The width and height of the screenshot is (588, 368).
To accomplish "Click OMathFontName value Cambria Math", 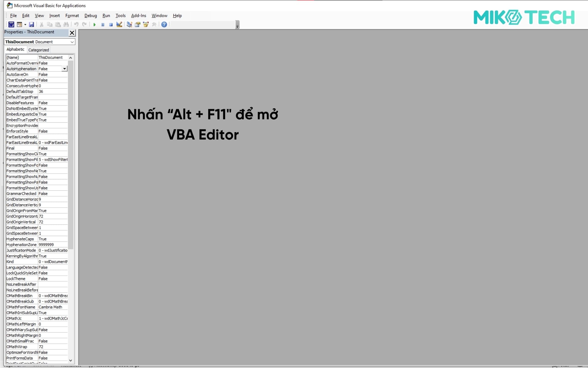I will [x=53, y=307].
